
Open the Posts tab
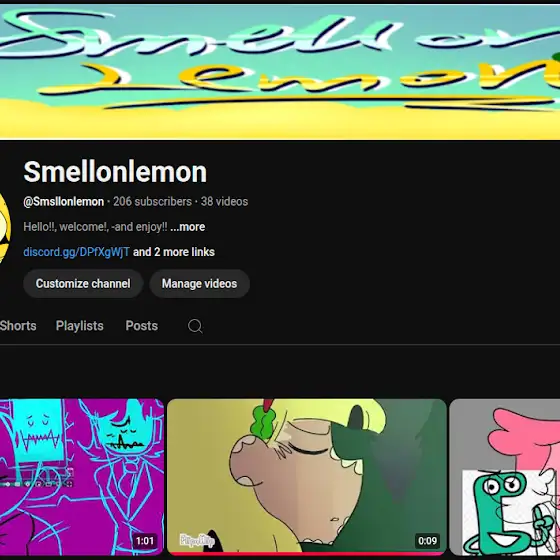[x=141, y=326]
